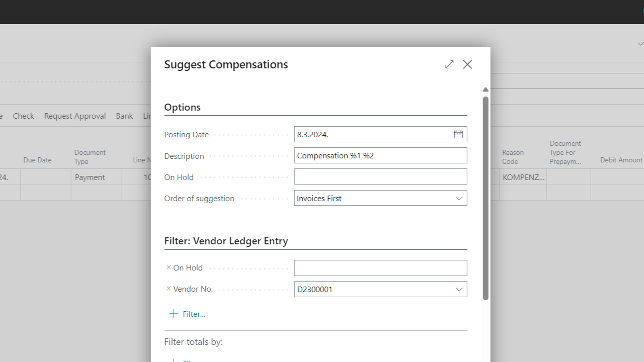
Task: Open the Check menu
Action: tap(24, 116)
